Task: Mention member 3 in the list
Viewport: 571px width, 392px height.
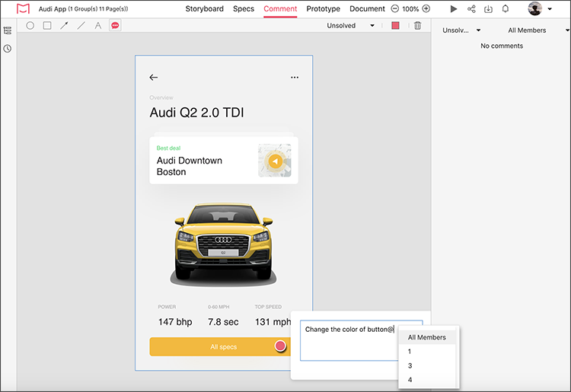Action: pos(427,366)
